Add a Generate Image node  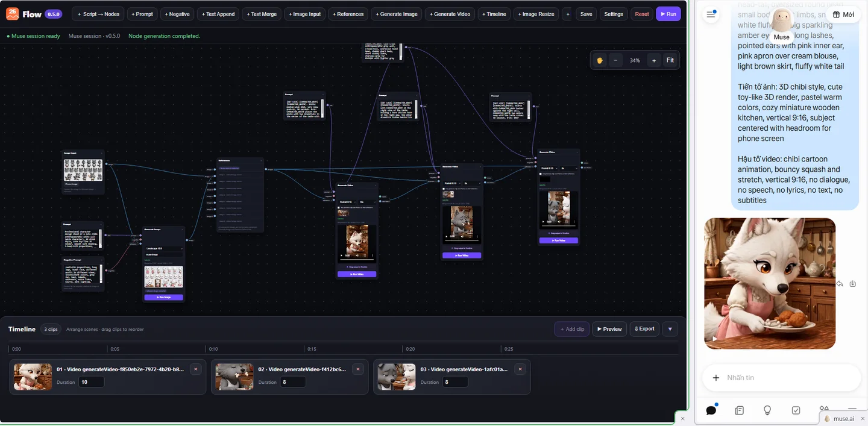point(397,14)
